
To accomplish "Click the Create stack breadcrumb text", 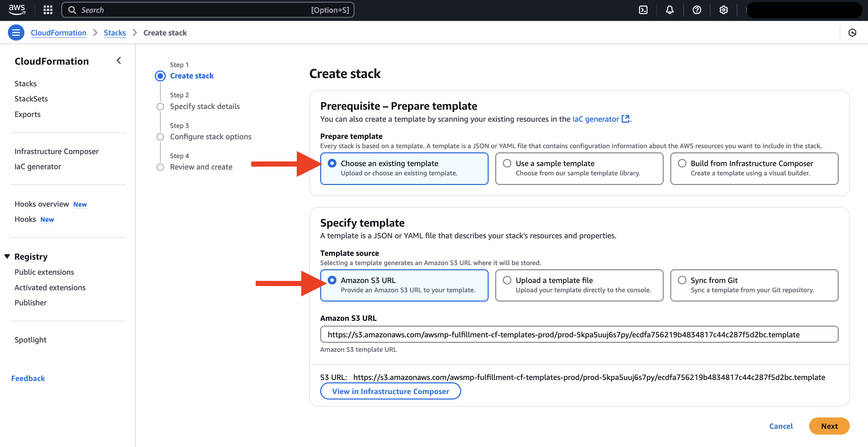I will (165, 33).
